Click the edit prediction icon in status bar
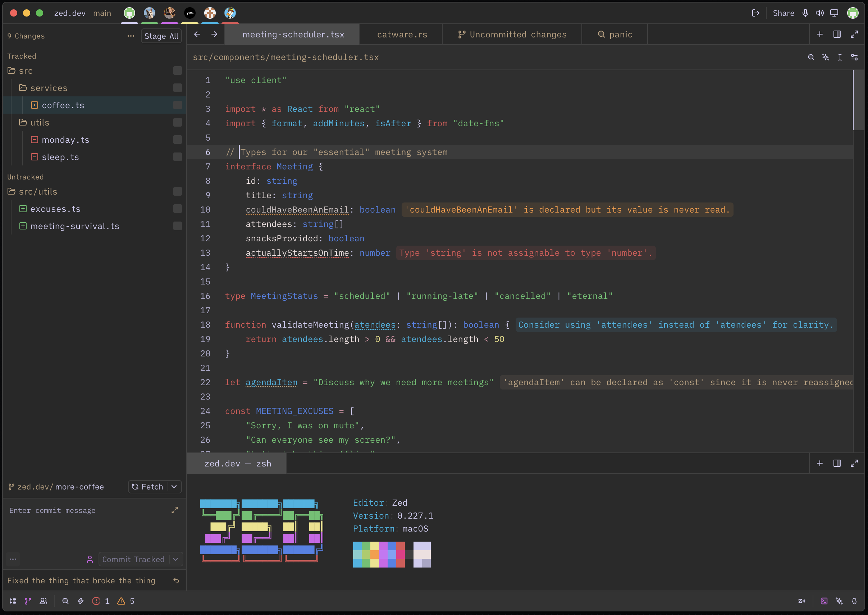 [802, 601]
